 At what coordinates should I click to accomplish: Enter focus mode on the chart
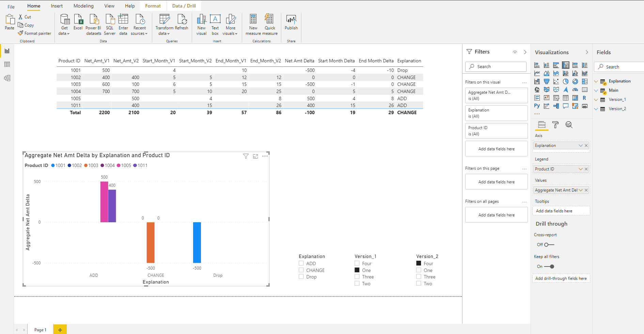pyautogui.click(x=255, y=156)
